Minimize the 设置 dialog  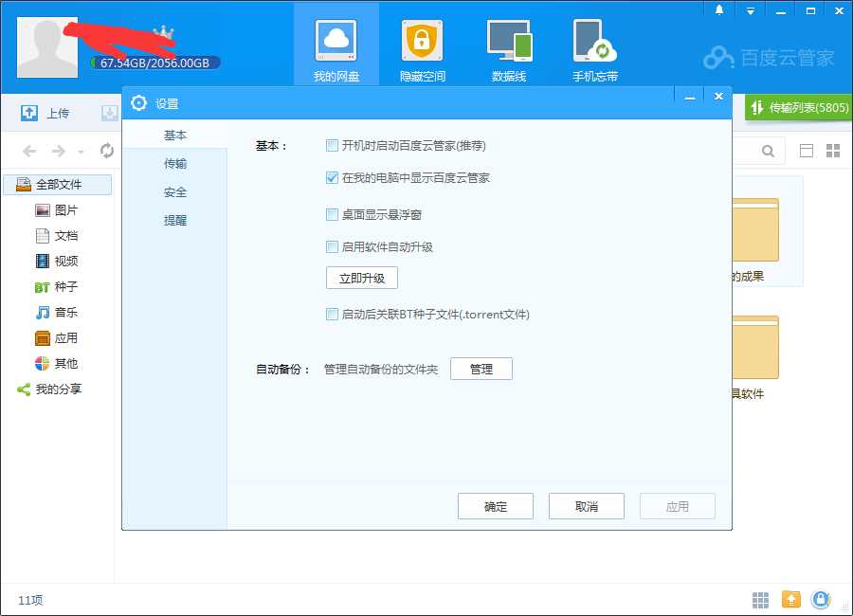point(689,97)
